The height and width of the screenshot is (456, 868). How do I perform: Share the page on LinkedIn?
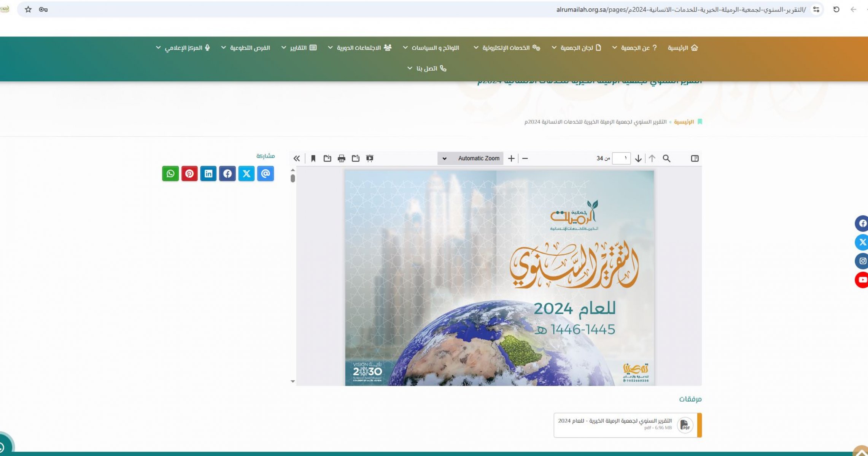click(x=208, y=174)
